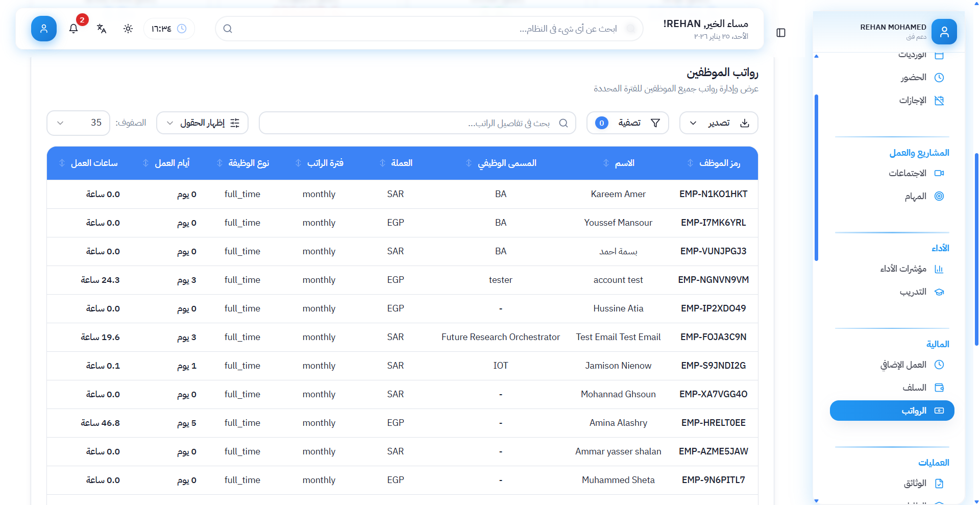Open the rows count dropdown showing 35
The image size is (980, 505).
[x=78, y=123]
